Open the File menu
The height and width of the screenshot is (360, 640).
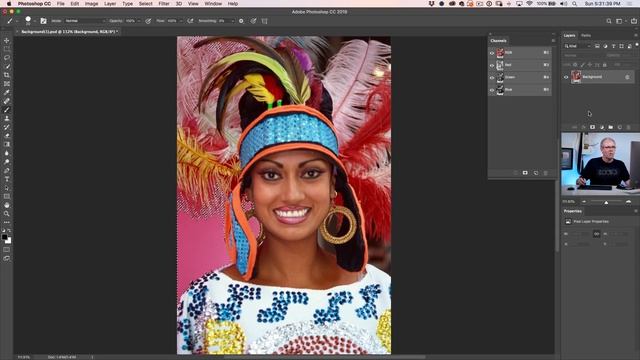[61, 4]
